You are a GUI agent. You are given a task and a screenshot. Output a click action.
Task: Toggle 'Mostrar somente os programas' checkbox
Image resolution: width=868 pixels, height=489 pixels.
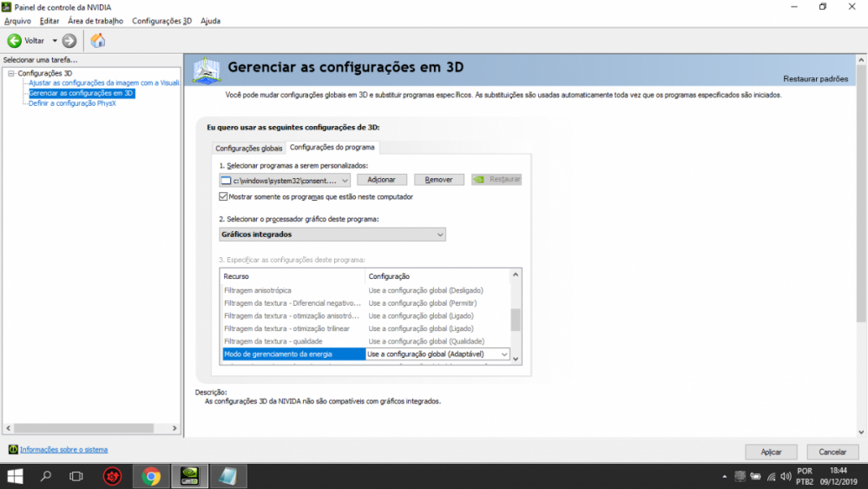click(224, 197)
